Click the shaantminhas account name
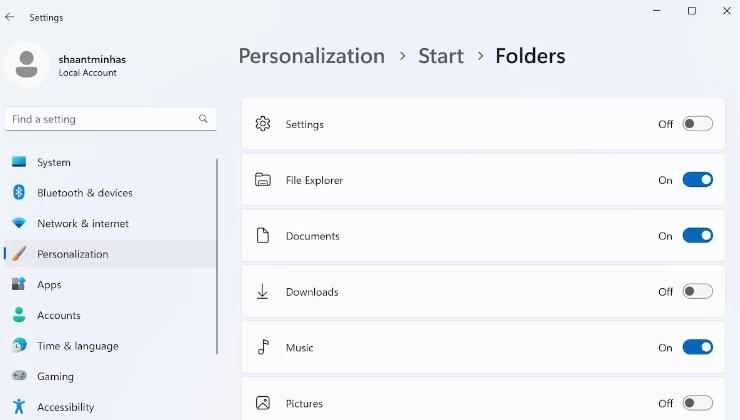The image size is (740, 420). [x=92, y=59]
